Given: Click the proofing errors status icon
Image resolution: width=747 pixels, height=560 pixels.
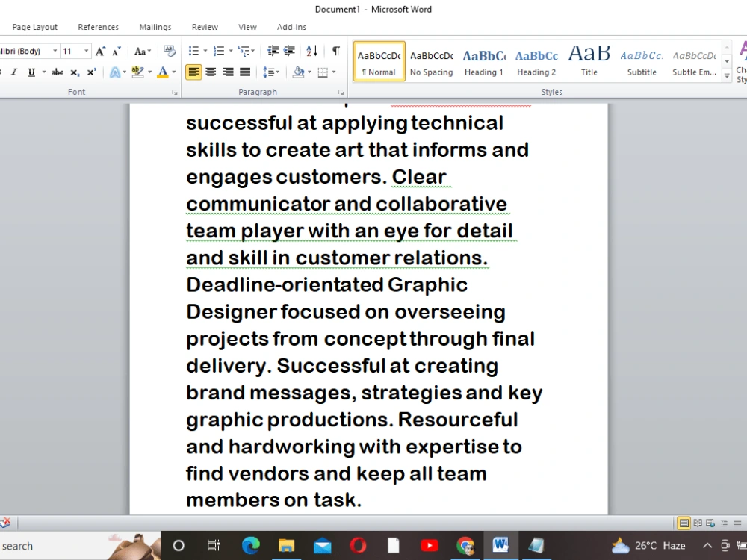Looking at the screenshot, I should pos(5,523).
